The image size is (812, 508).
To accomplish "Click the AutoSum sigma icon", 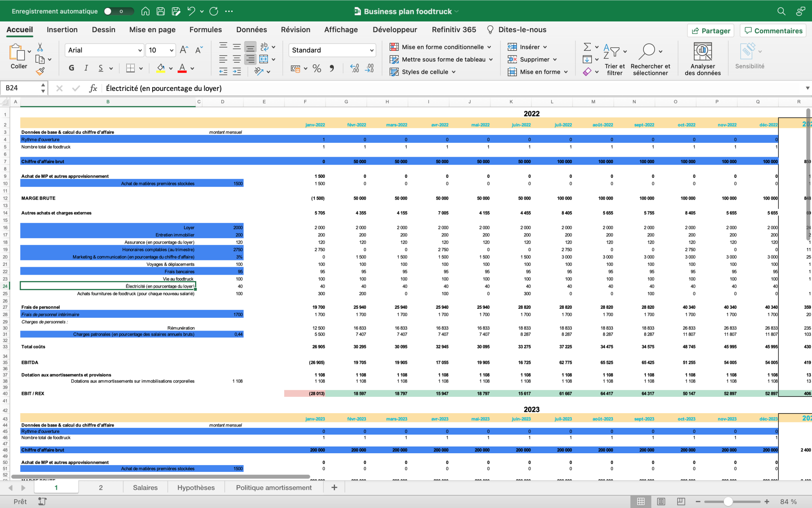I will pos(587,47).
